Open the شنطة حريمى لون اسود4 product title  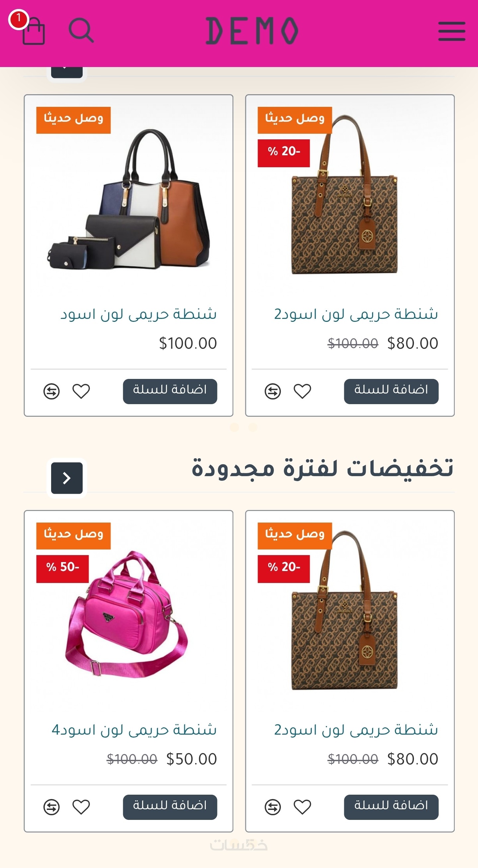click(134, 730)
